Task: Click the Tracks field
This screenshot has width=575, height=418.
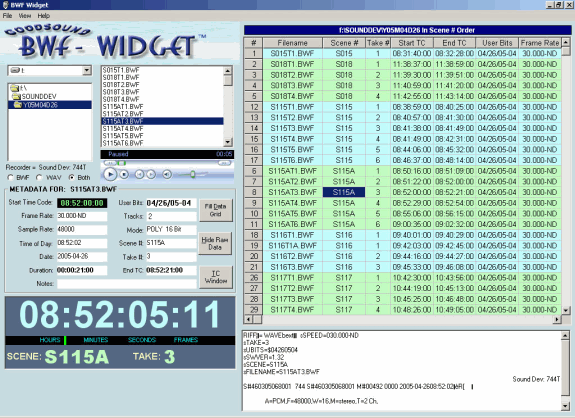Action: pyautogui.click(x=171, y=216)
